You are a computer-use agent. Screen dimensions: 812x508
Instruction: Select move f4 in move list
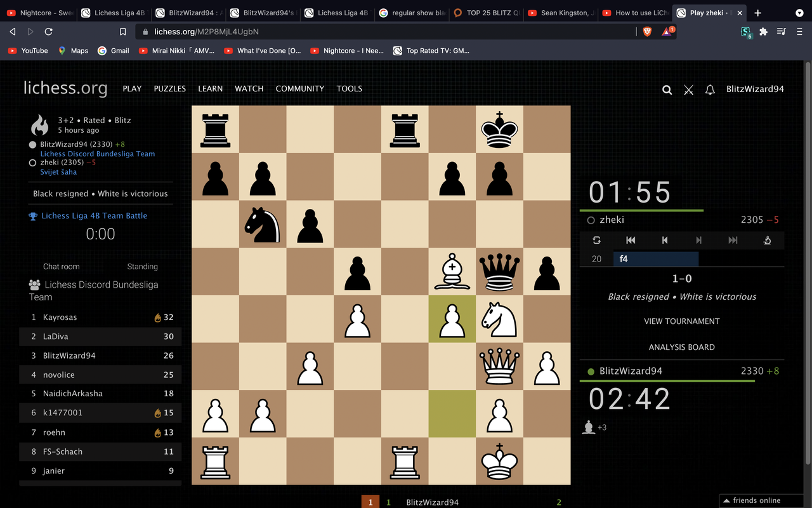coord(655,259)
